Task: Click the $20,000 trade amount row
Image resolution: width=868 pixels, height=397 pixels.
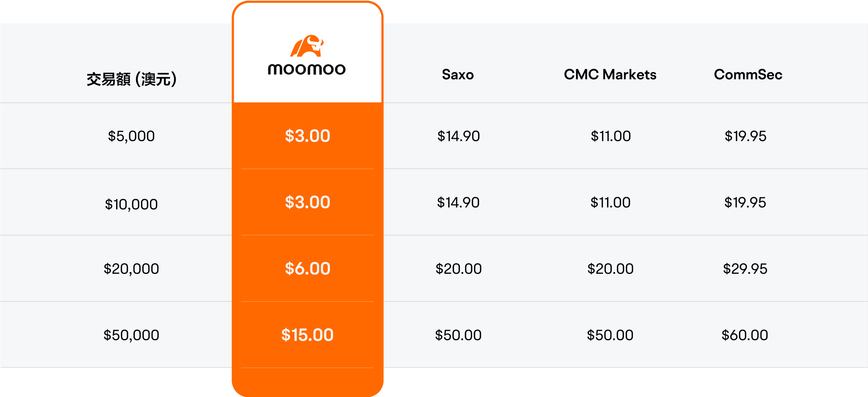Action: point(131,269)
